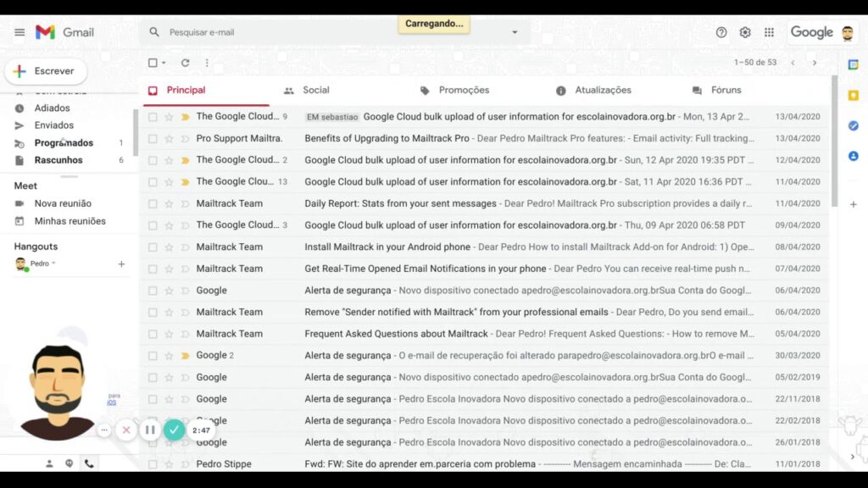Open the More options three-dot menu
This screenshot has width=868, height=488.
tap(207, 63)
